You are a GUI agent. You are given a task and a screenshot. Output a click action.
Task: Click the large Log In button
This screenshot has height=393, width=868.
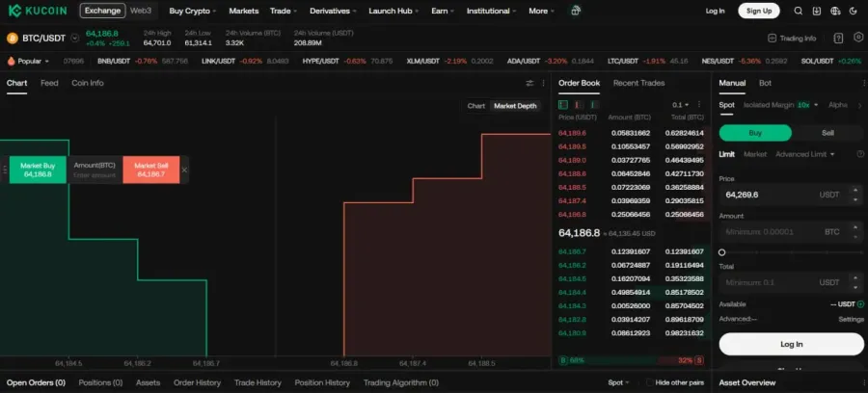(791, 344)
